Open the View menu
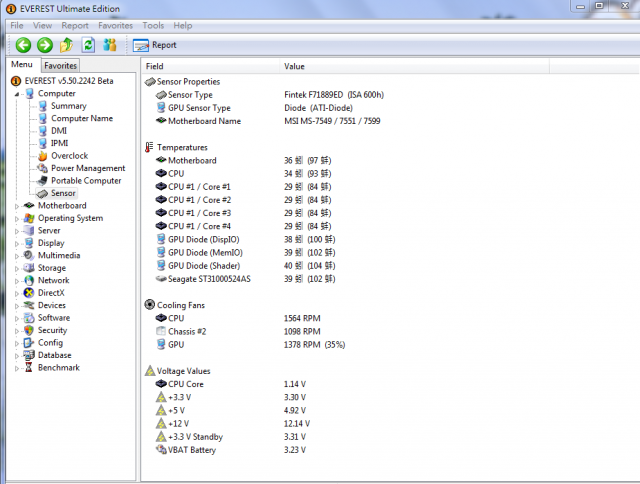Screen dimensions: 640x484 [42, 25]
